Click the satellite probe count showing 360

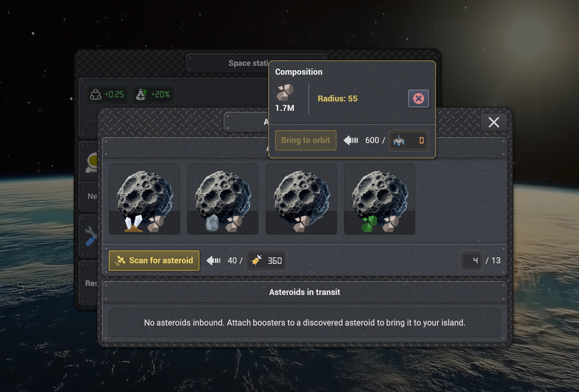(x=266, y=260)
